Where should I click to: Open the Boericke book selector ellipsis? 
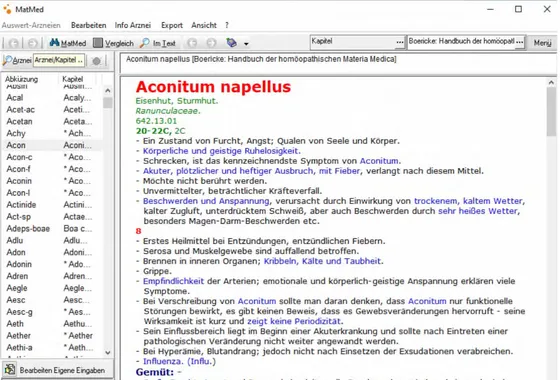pos(520,42)
